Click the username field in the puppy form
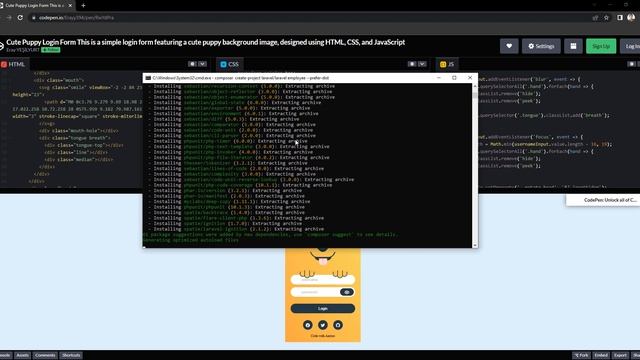The width and height of the screenshot is (640, 360). pos(322,280)
